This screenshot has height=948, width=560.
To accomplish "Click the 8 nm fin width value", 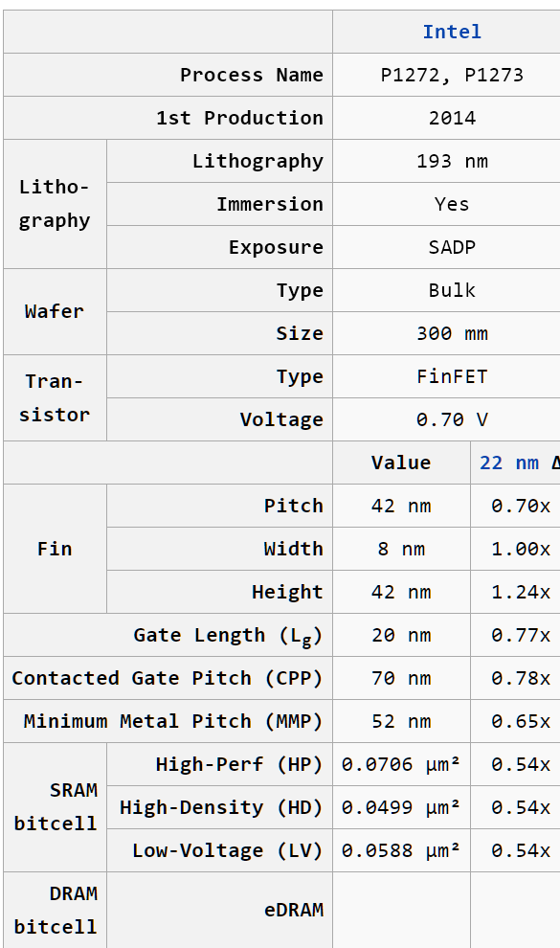I will [x=401, y=549].
